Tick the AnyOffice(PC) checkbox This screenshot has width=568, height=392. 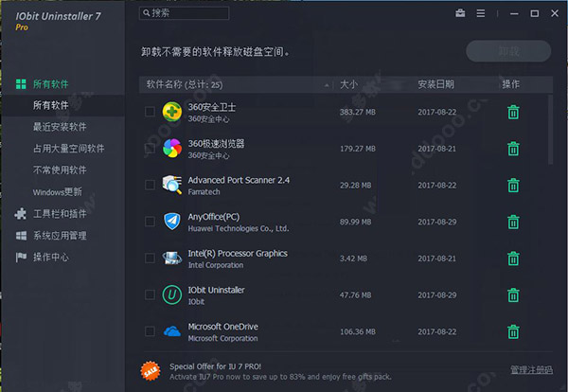click(150, 222)
